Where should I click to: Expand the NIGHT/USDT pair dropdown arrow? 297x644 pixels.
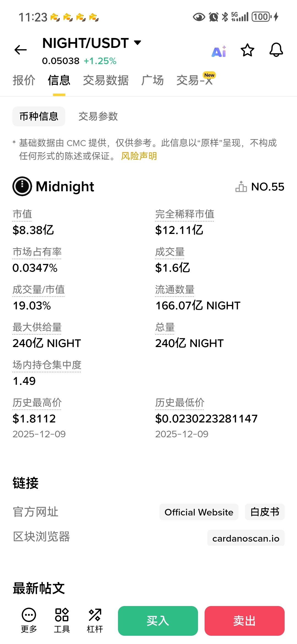[137, 43]
